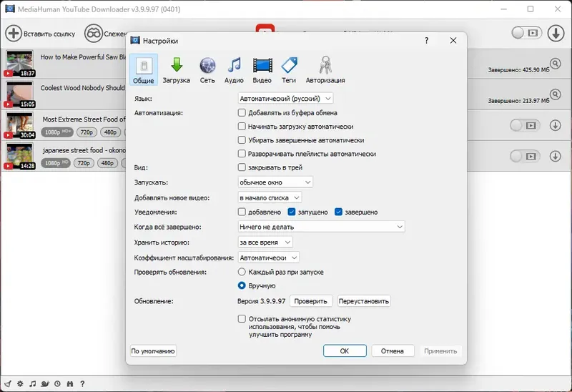Open the Авторизация tab
This screenshot has width=572, height=392.
coord(325,69)
